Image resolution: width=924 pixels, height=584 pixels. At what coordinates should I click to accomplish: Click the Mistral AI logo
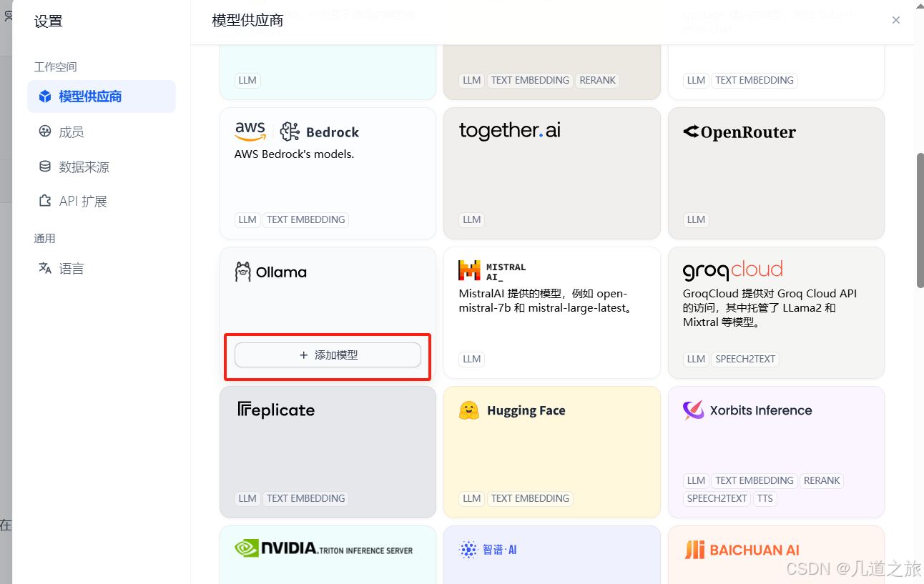(492, 271)
